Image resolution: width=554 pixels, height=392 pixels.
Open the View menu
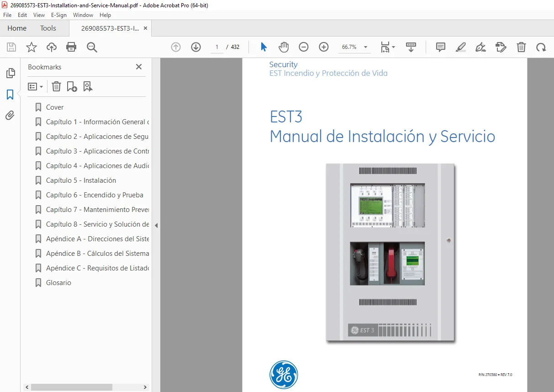[39, 15]
